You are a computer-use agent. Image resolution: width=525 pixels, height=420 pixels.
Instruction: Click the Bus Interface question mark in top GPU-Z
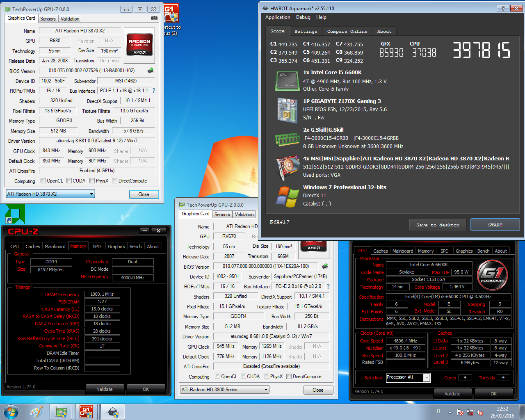(x=154, y=91)
